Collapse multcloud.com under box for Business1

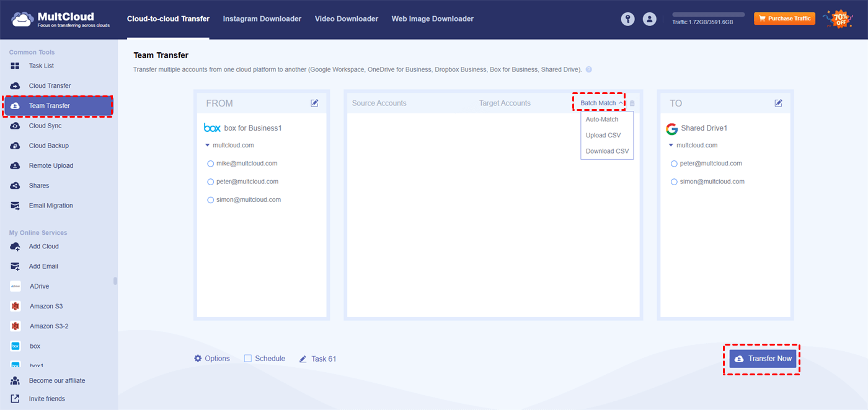click(208, 146)
